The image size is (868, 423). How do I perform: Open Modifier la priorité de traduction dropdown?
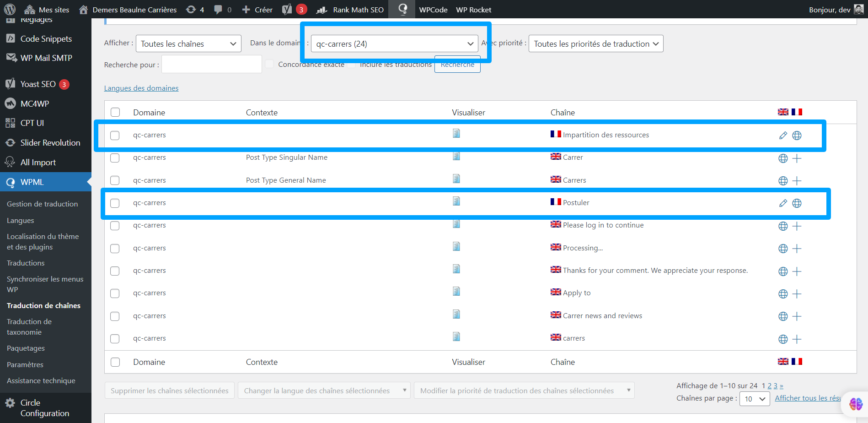coord(524,390)
